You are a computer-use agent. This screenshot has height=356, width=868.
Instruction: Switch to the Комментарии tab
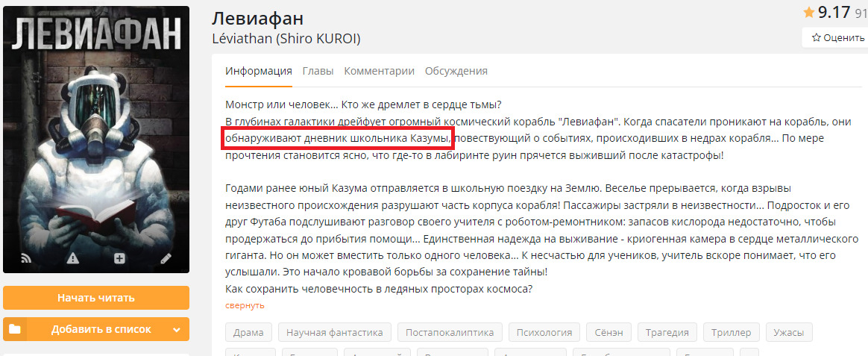379,71
